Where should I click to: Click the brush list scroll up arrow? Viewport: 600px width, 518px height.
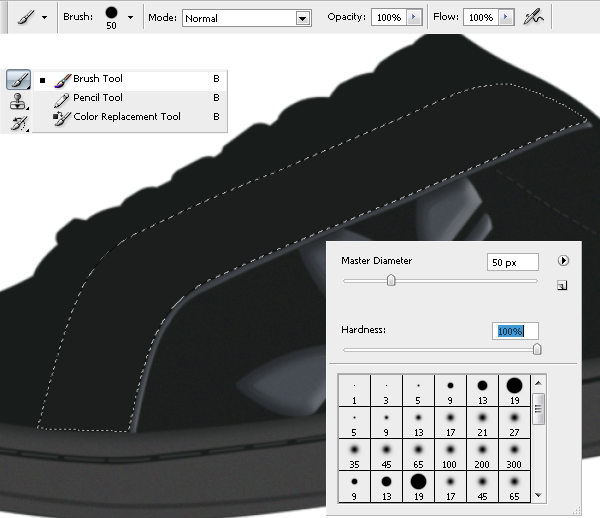(538, 383)
